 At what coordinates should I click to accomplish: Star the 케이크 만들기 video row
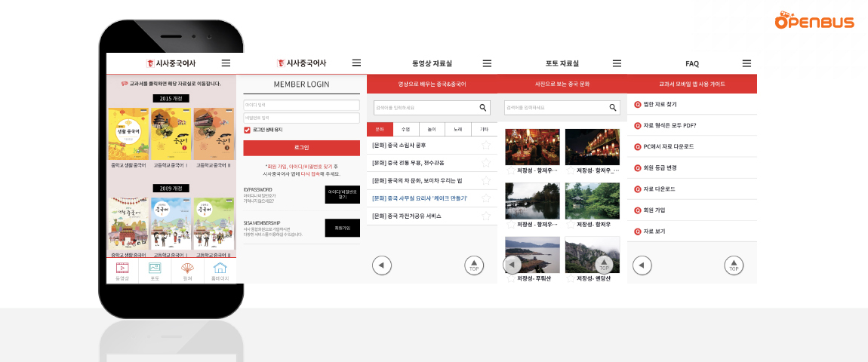[486, 198]
